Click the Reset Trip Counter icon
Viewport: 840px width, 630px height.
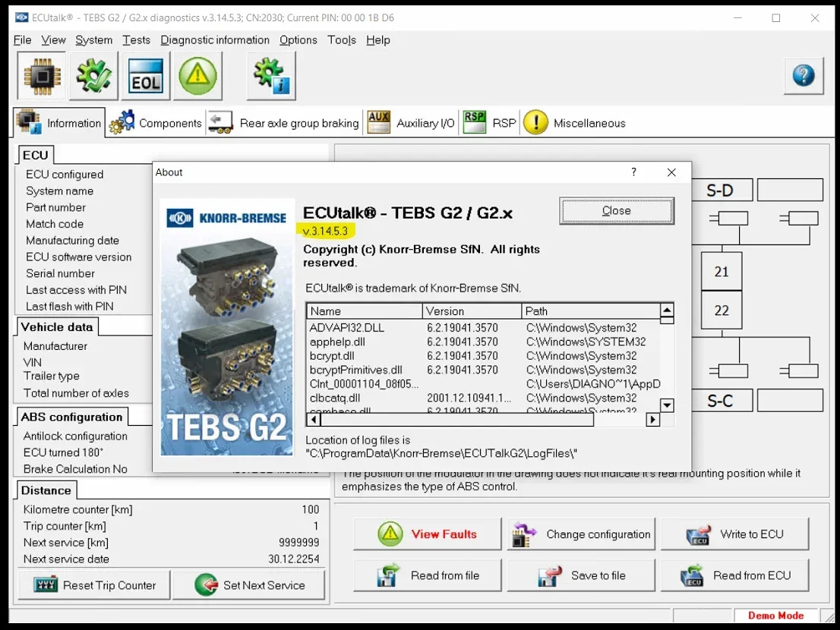pos(46,584)
